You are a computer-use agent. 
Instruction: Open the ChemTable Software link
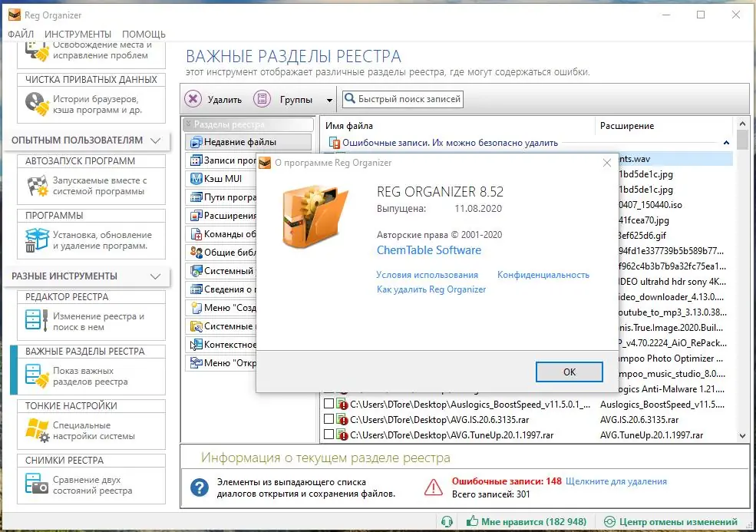pos(428,250)
